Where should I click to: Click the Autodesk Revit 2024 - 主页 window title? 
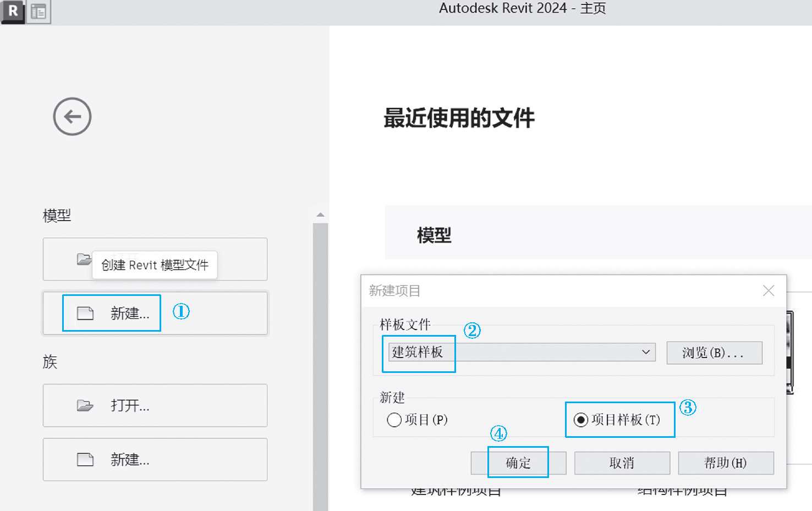(522, 8)
